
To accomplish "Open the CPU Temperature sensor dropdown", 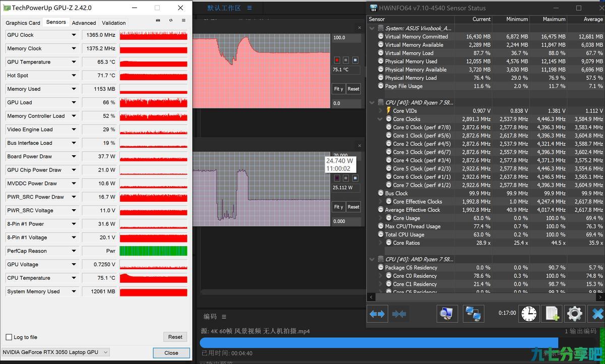I will (x=74, y=278).
